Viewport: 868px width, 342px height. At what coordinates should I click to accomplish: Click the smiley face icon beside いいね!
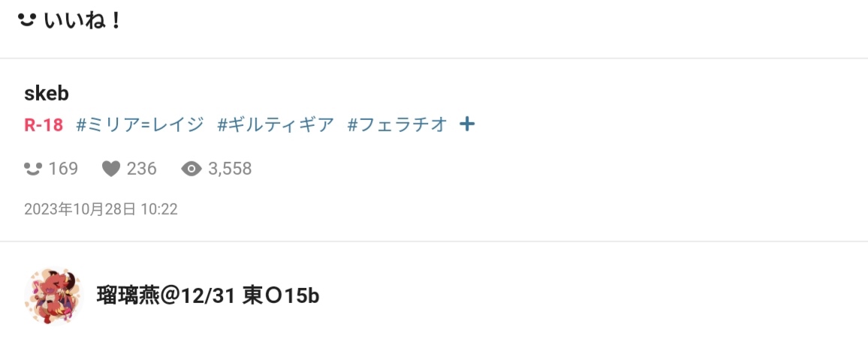26,20
